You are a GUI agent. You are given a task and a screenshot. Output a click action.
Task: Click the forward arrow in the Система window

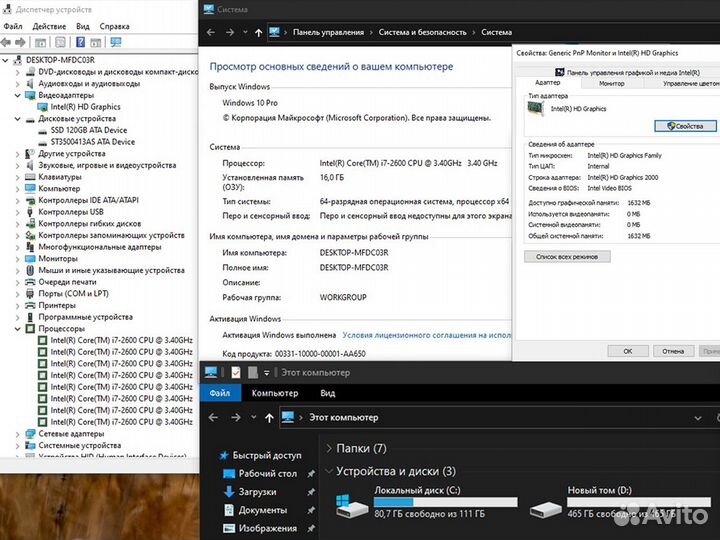pos(230,32)
